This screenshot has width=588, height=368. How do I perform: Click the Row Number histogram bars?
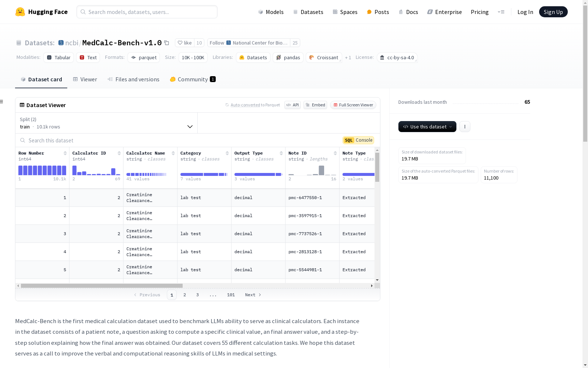pyautogui.click(x=42, y=170)
